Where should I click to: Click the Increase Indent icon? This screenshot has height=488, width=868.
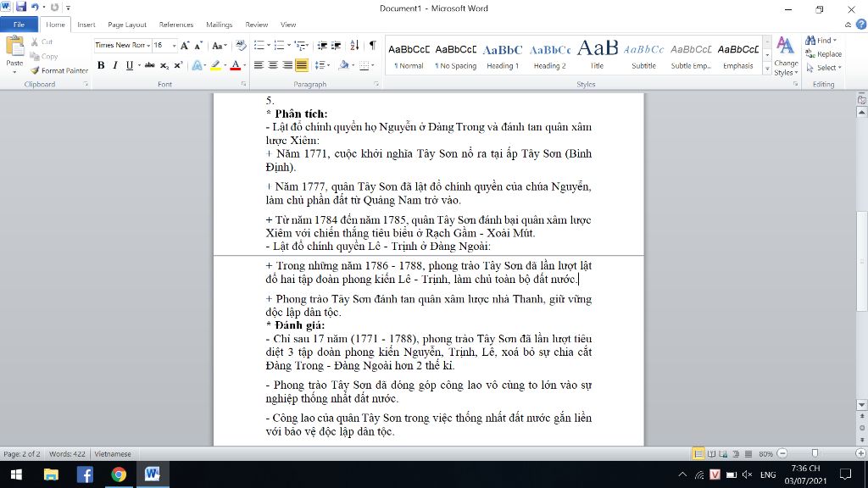click(336, 46)
